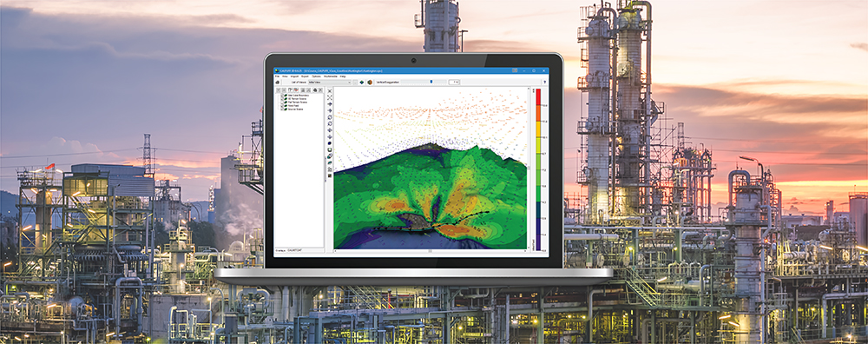Click the top X icon in vertical toolbar

pyautogui.click(x=329, y=91)
